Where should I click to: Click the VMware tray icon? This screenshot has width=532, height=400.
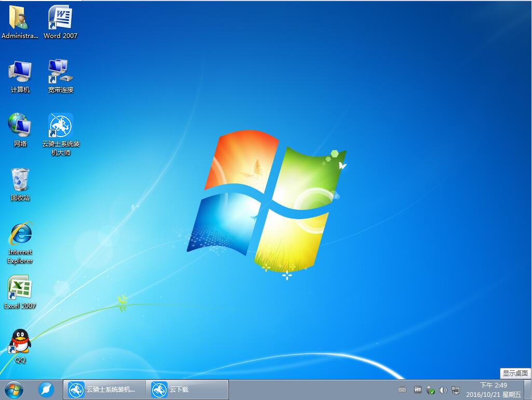(418, 389)
